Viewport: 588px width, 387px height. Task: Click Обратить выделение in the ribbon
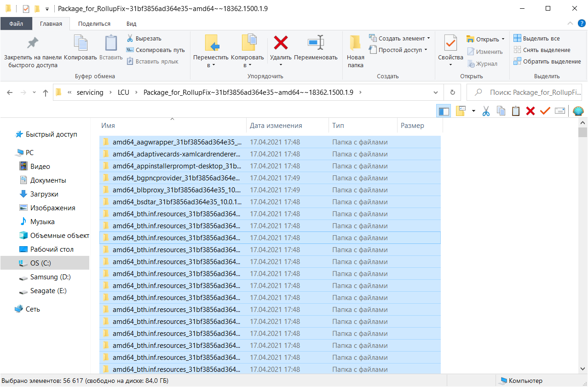point(547,61)
